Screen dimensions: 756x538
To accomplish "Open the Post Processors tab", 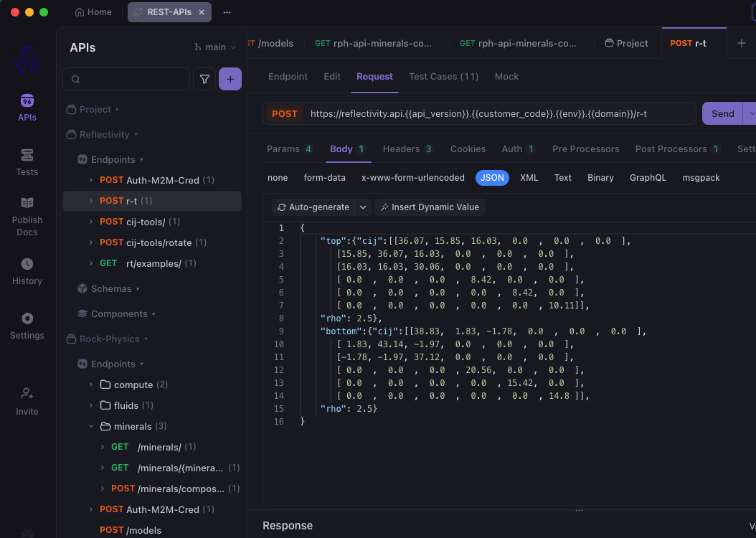I will tap(677, 149).
